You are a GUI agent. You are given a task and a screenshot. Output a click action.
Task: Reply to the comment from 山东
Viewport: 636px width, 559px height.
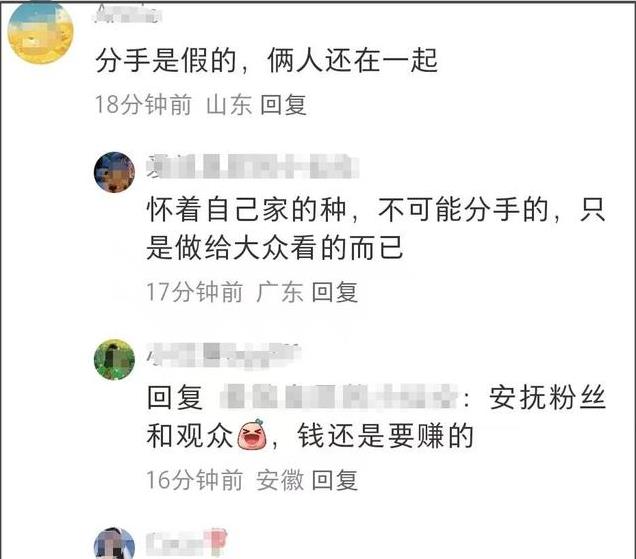click(x=283, y=105)
